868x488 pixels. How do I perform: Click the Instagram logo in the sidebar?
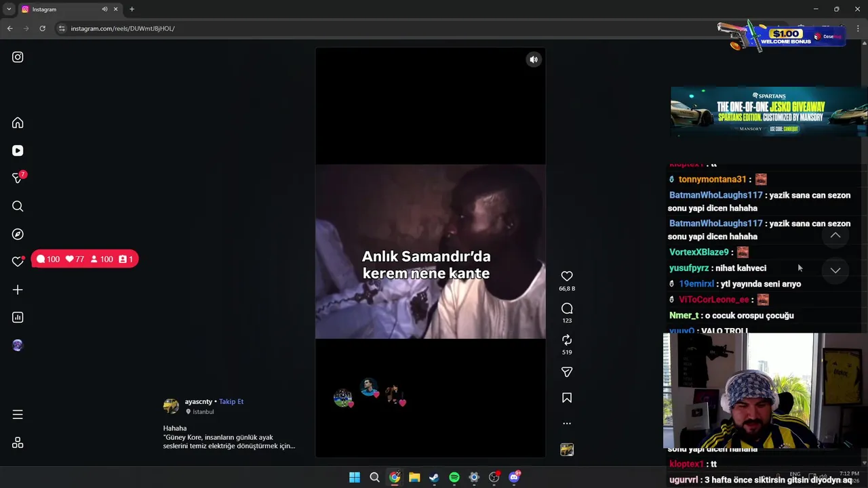click(18, 57)
